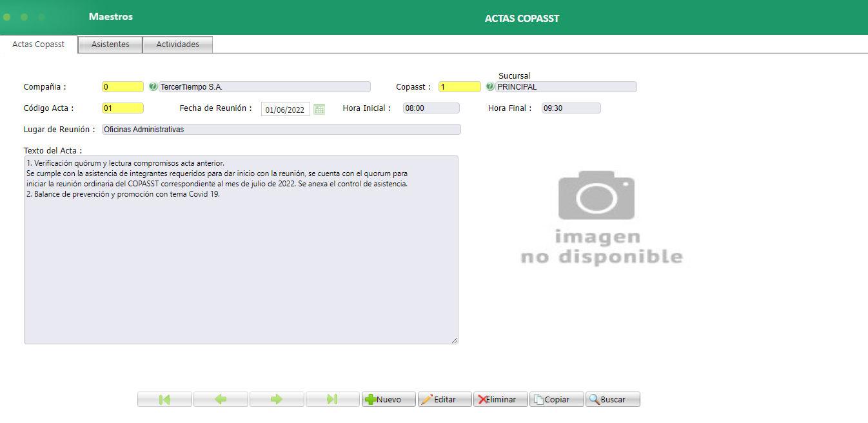Open the calendar picker for Fecha de Reunión
Screen dimensions: 868x423
[319, 109]
